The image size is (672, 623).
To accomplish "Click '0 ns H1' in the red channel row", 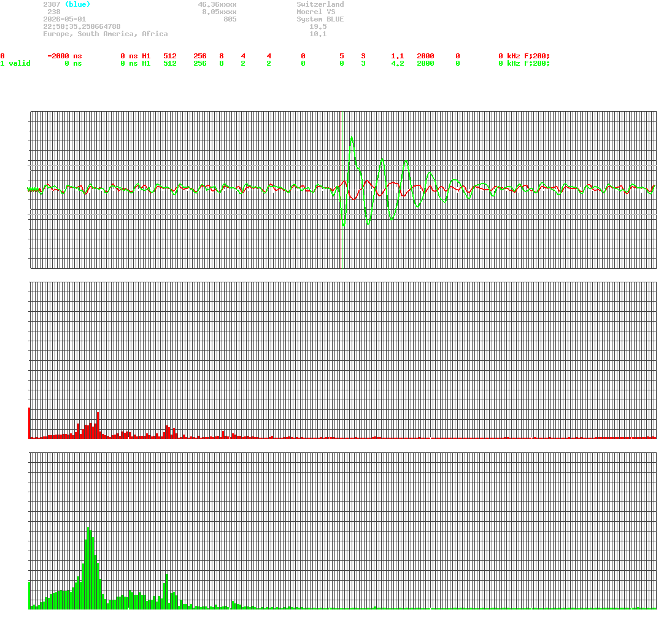I will coord(136,56).
